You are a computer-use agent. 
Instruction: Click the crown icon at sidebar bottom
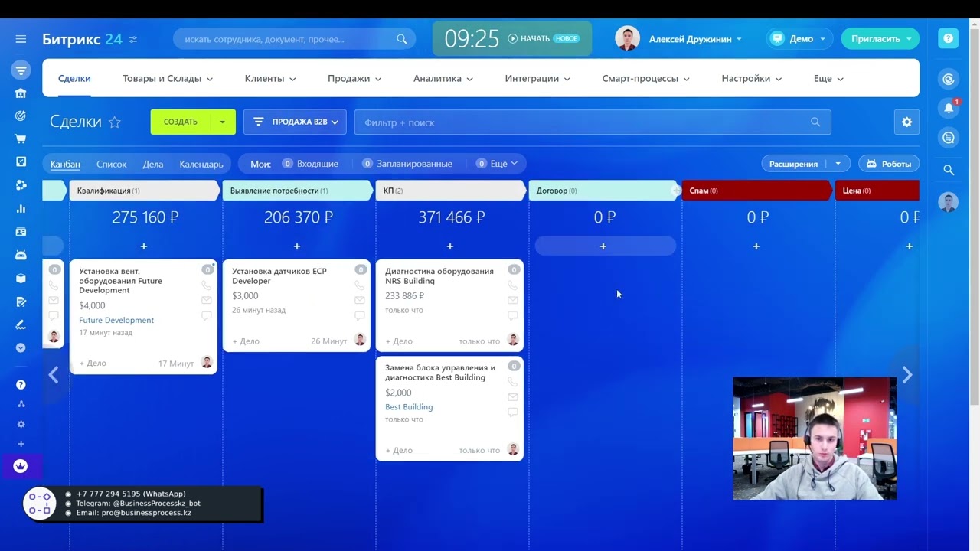[21, 466]
